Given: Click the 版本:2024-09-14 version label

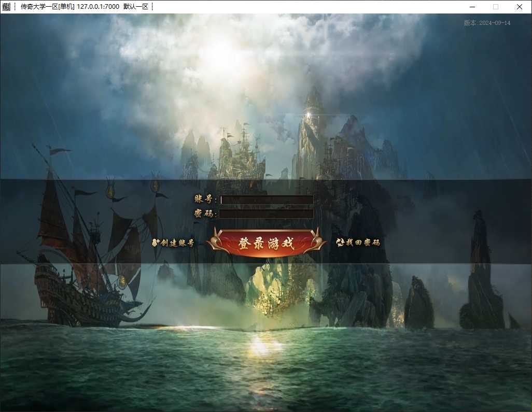Looking at the screenshot, I should tap(487, 23).
